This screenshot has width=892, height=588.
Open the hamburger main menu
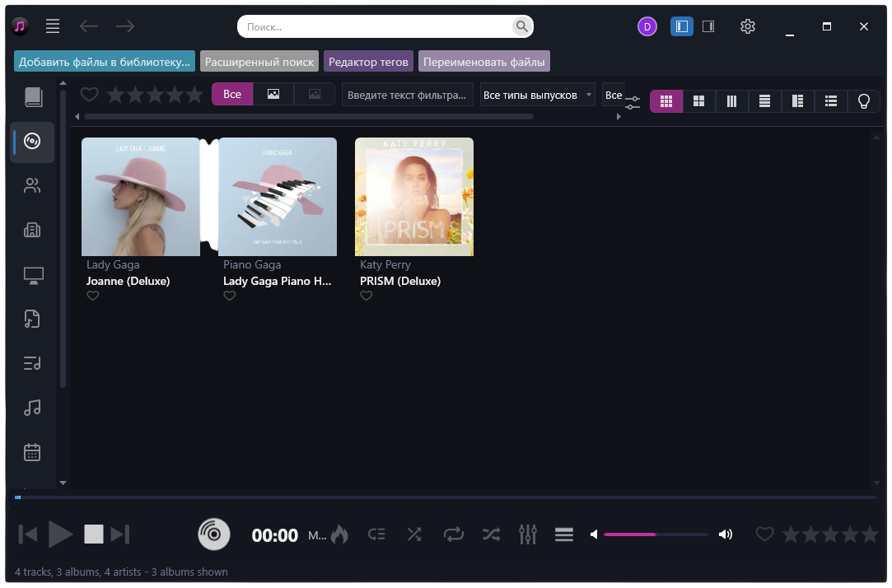pos(53,26)
